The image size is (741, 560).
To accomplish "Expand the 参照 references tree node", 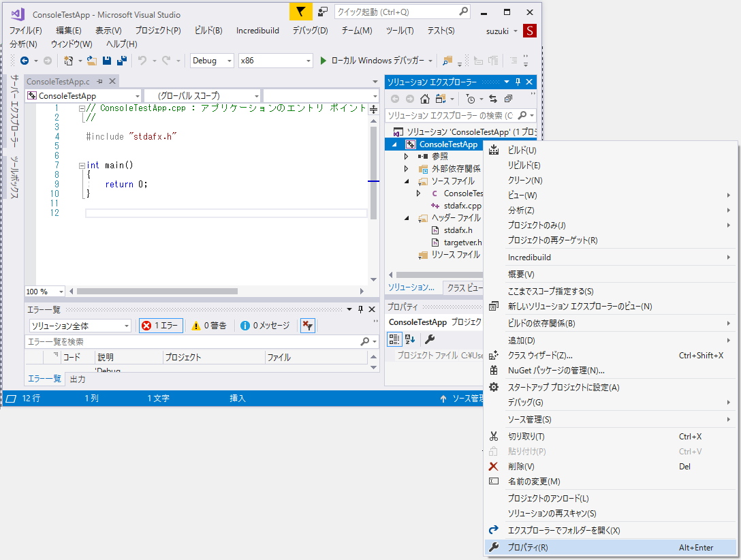I will [407, 157].
